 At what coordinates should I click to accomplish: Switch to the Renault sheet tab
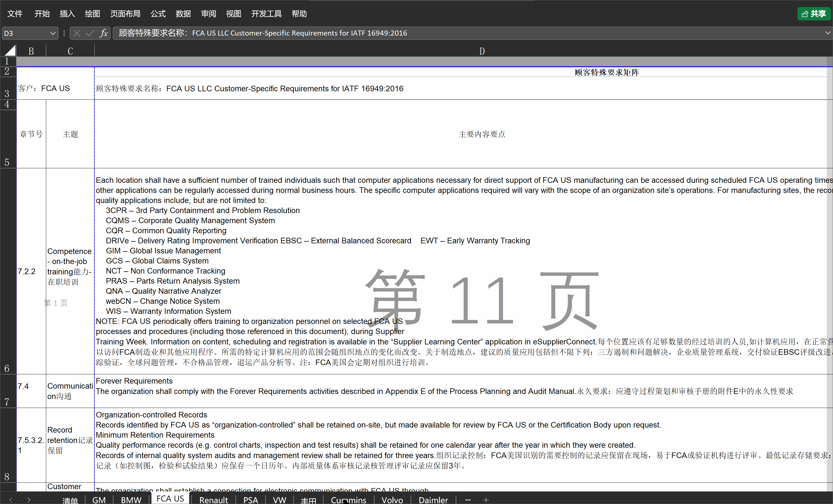[213, 500]
